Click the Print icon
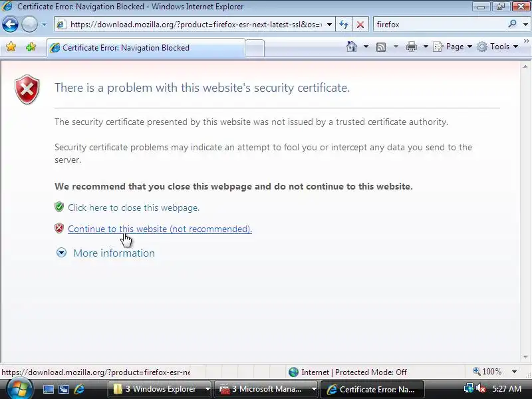Image resolution: width=532 pixels, height=399 pixels. tap(411, 47)
